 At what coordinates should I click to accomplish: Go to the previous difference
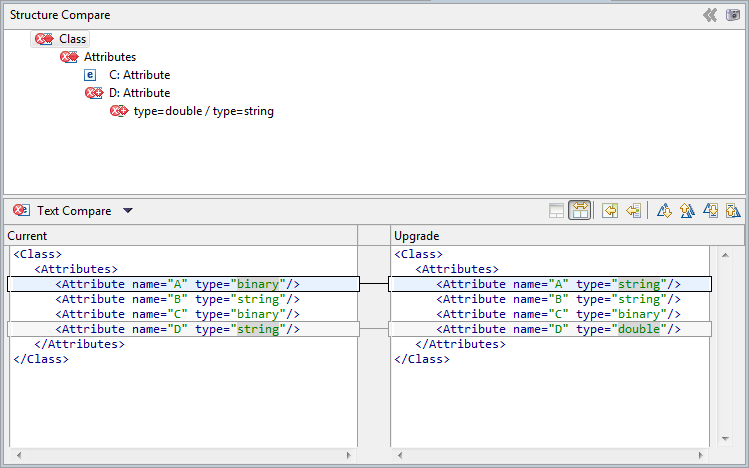687,210
